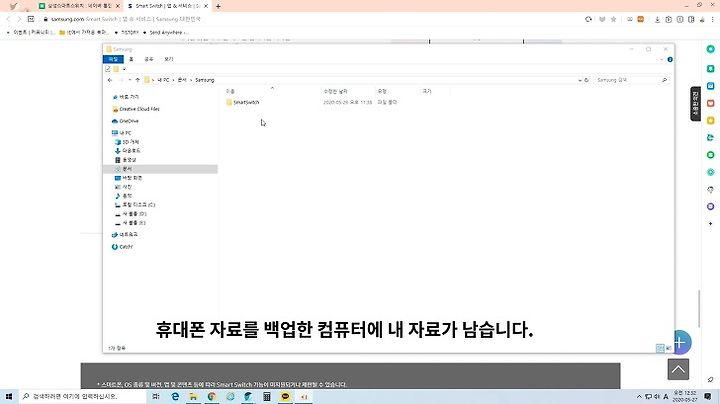This screenshot has height=404, width=720.
Task: Open KakaoTalk from the taskbar
Action: point(285,396)
